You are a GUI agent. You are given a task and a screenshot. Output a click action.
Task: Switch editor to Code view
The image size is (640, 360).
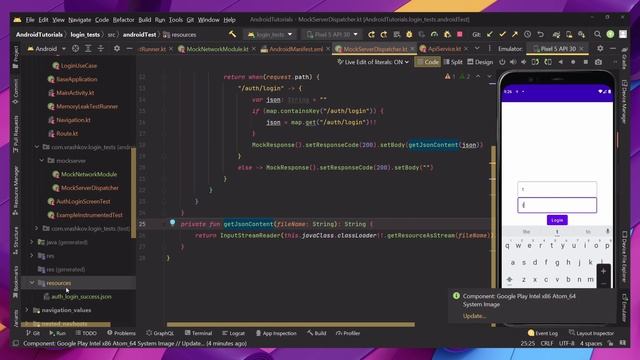pyautogui.click(x=428, y=62)
